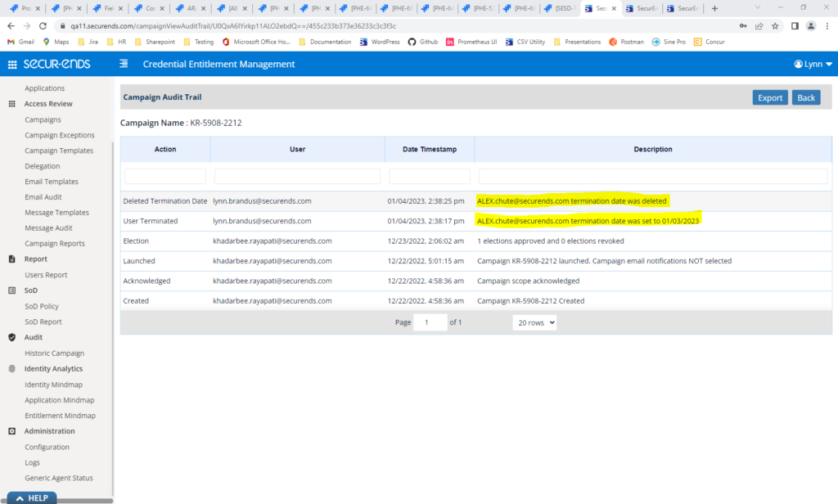Click the Report section icon
The height and width of the screenshot is (504, 838).
coord(11,259)
